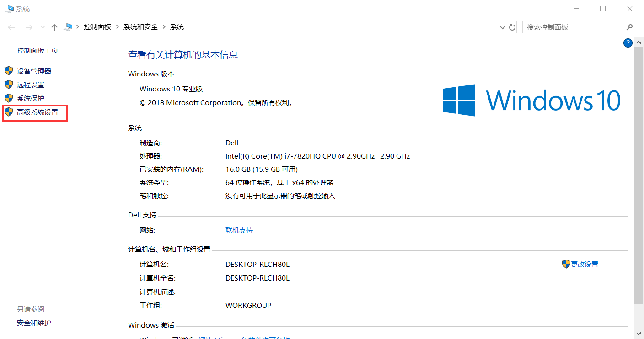This screenshot has height=339, width=644.
Task: Click the computer name DESKTOP-RLCH80L beside 计算机名
Action: pyautogui.click(x=258, y=264)
